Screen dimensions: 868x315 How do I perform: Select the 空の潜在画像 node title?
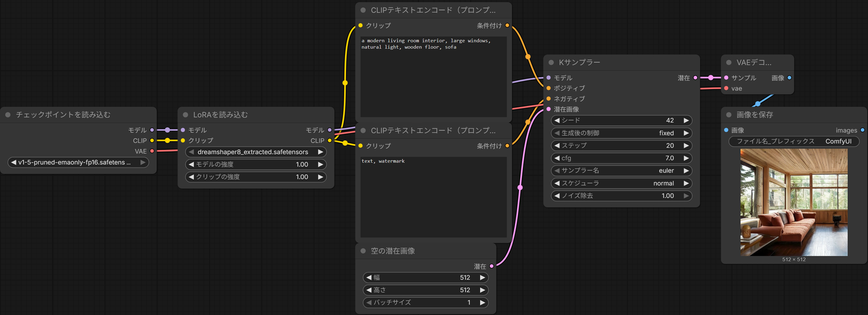[393, 251]
